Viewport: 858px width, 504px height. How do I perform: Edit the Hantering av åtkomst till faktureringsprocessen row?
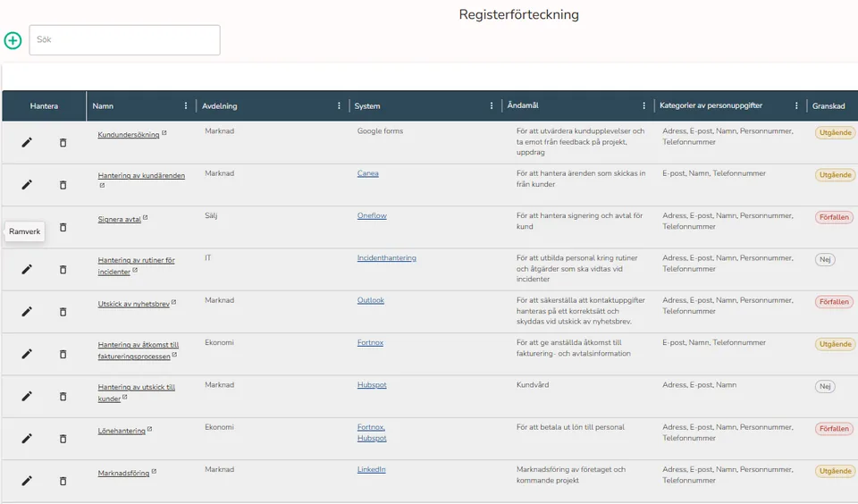point(26,354)
